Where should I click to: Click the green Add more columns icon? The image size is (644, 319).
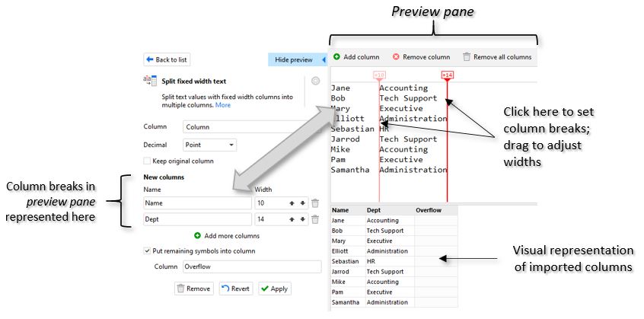[x=198, y=236]
